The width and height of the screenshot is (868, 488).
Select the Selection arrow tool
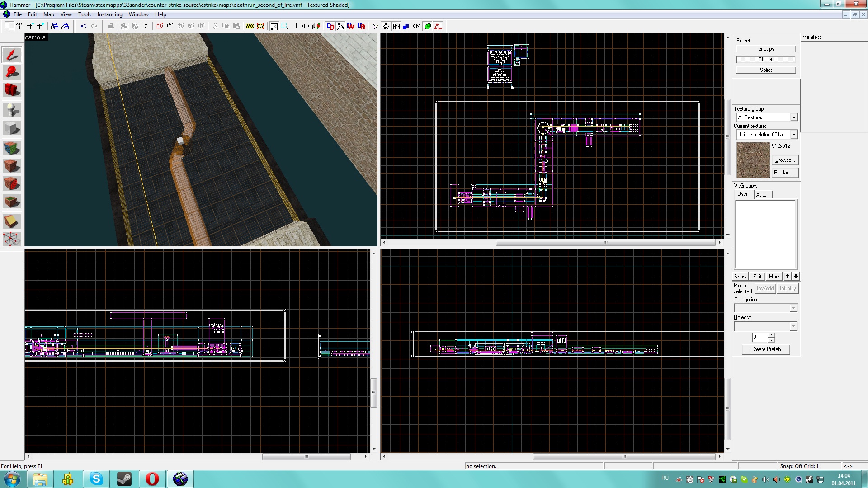12,55
